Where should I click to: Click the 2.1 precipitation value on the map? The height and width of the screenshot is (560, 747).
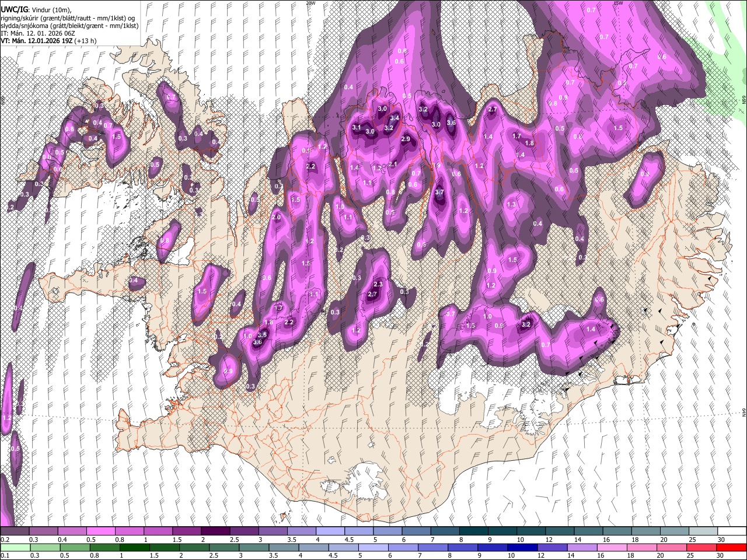click(x=393, y=164)
